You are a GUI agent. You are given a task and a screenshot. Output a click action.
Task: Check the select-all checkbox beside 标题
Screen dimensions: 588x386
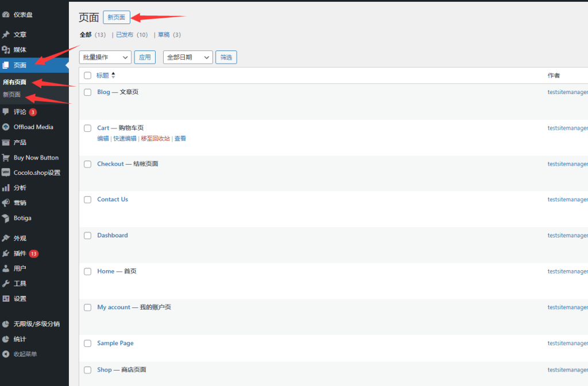click(88, 75)
